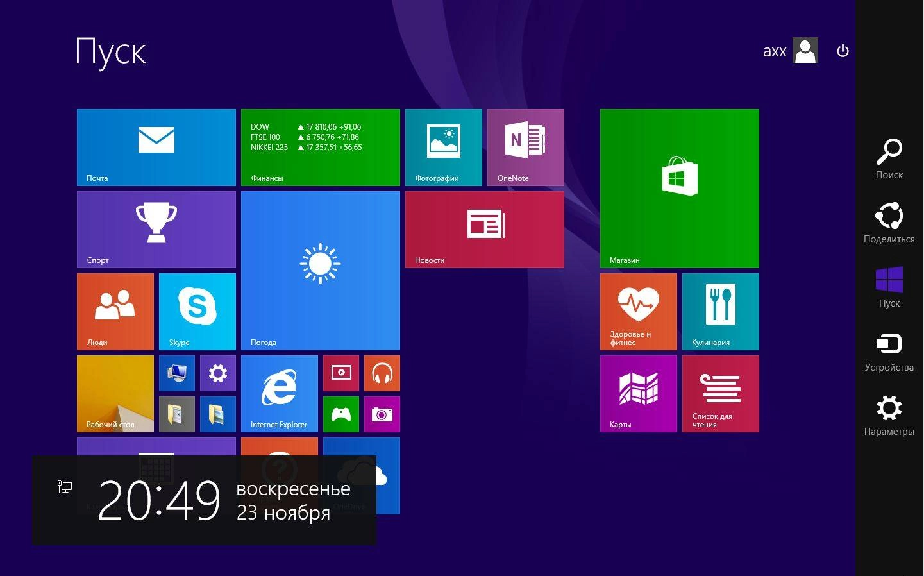Click the network status icon beside clock

[x=65, y=487]
